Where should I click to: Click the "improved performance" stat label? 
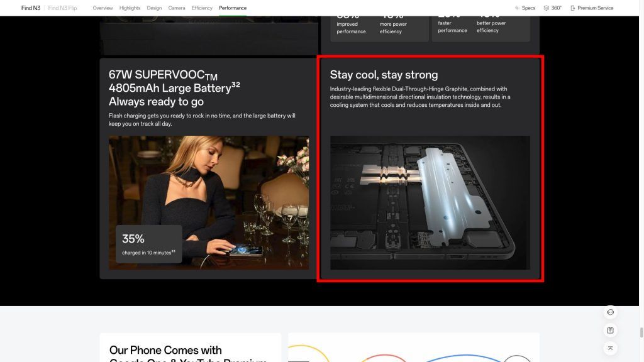point(351,28)
